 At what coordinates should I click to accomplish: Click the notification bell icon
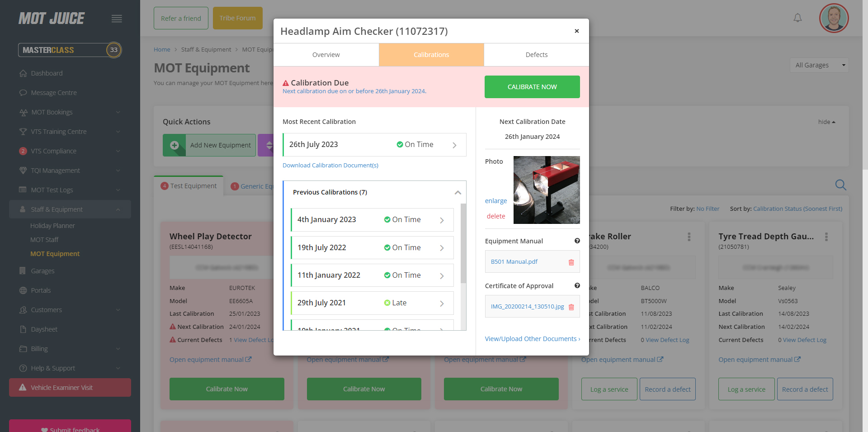(797, 18)
